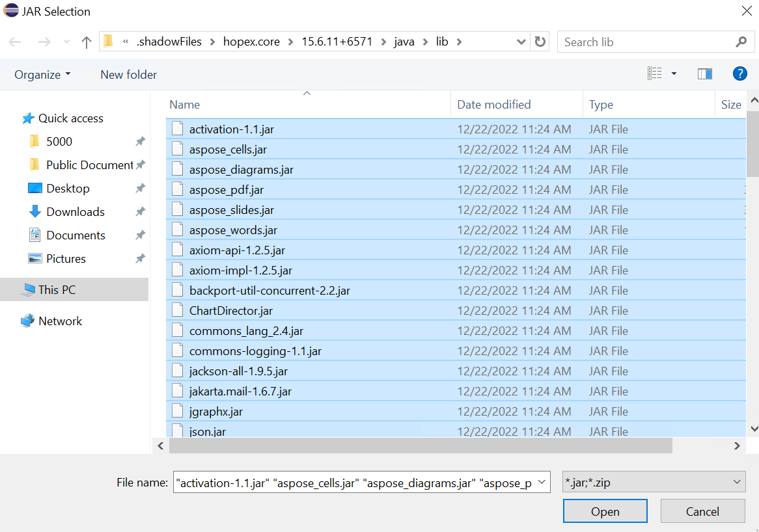The image size is (759, 532).
Task: Click the pin icon next to Downloads
Action: coord(141,211)
